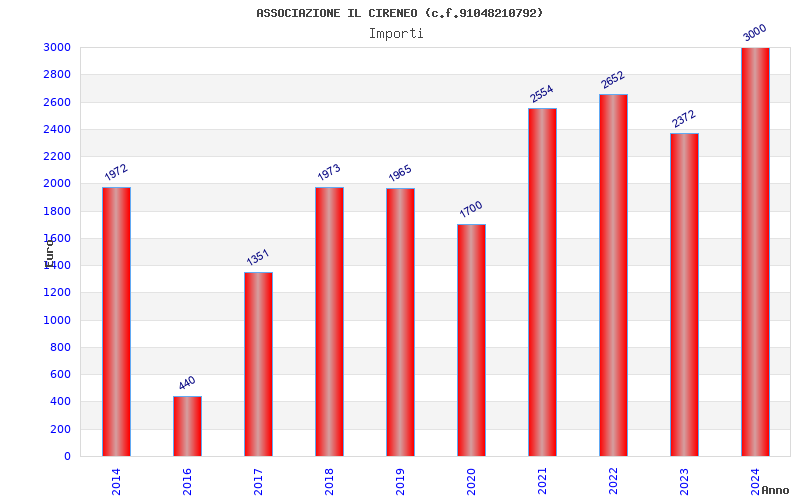
Task: Click the 2000 y-axis tick label
Action: click(57, 184)
